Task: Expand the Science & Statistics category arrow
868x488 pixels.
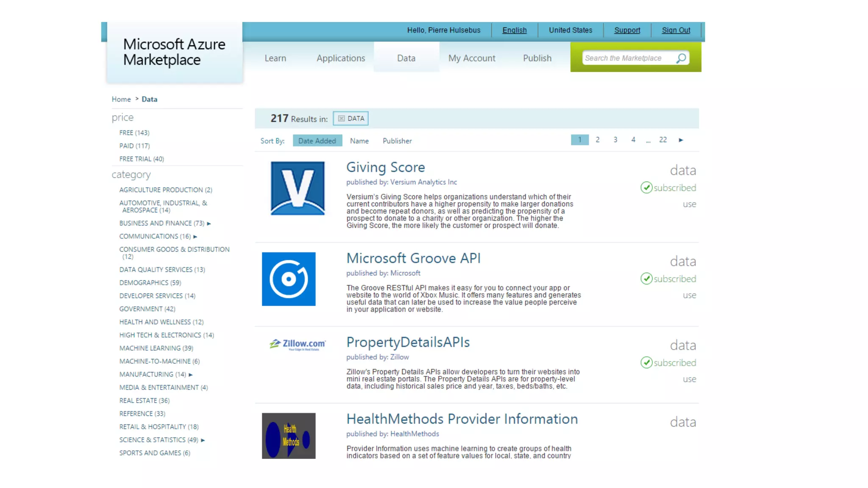Action: point(203,440)
